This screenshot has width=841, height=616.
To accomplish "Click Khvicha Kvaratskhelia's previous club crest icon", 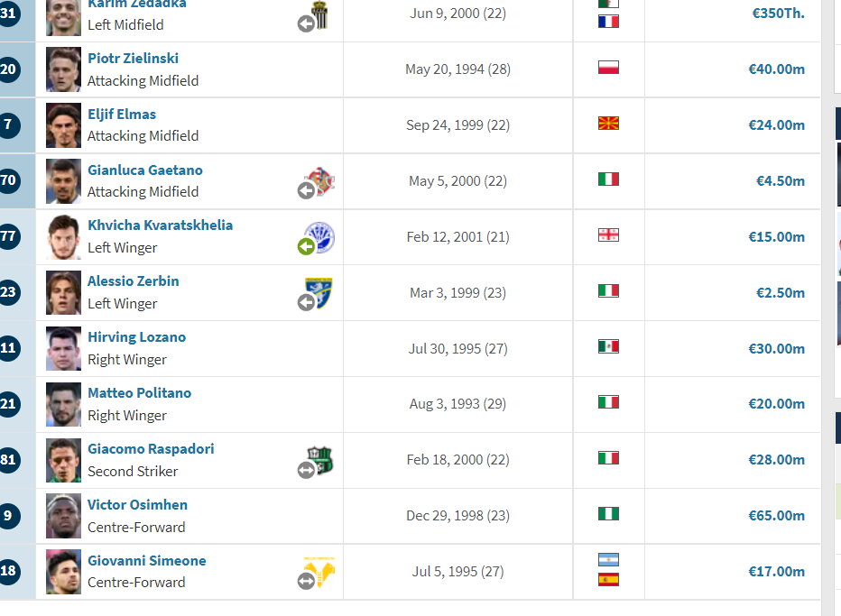I will [319, 237].
